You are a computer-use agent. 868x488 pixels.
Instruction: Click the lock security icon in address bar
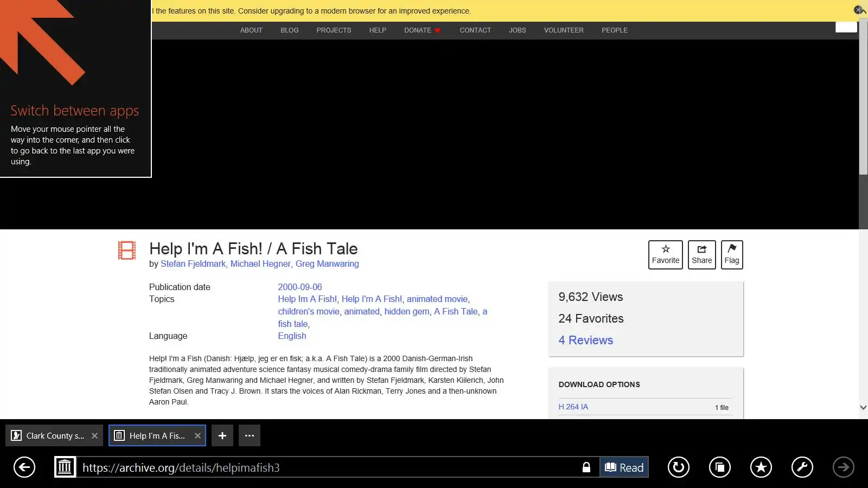click(586, 467)
